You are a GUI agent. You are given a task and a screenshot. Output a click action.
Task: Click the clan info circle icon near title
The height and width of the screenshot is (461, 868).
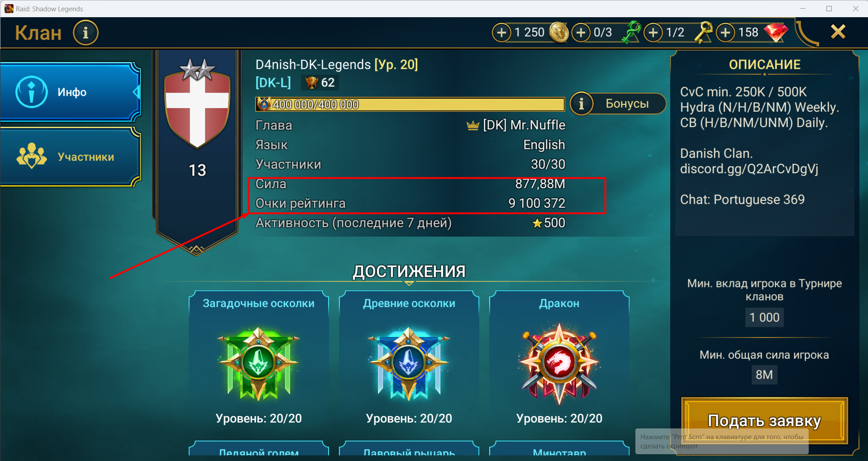86,33
